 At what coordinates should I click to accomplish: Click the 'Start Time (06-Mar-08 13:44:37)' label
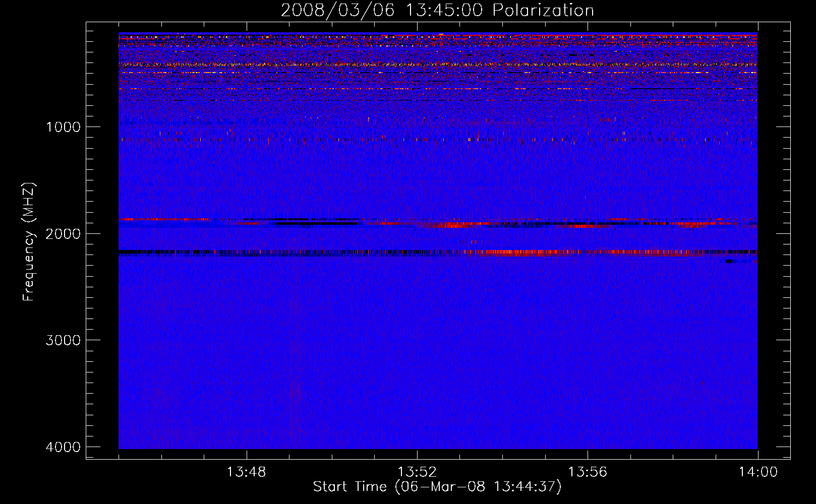[437, 487]
